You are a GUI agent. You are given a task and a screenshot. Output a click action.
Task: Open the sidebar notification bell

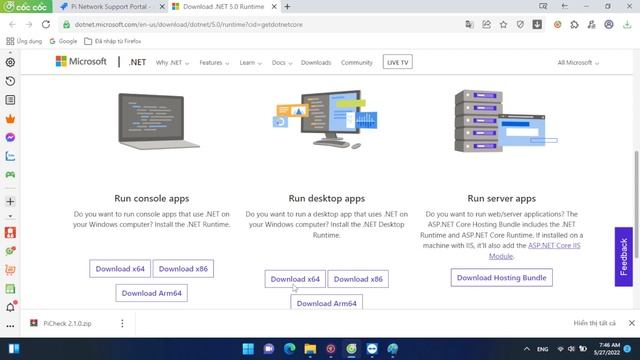(x=11, y=307)
